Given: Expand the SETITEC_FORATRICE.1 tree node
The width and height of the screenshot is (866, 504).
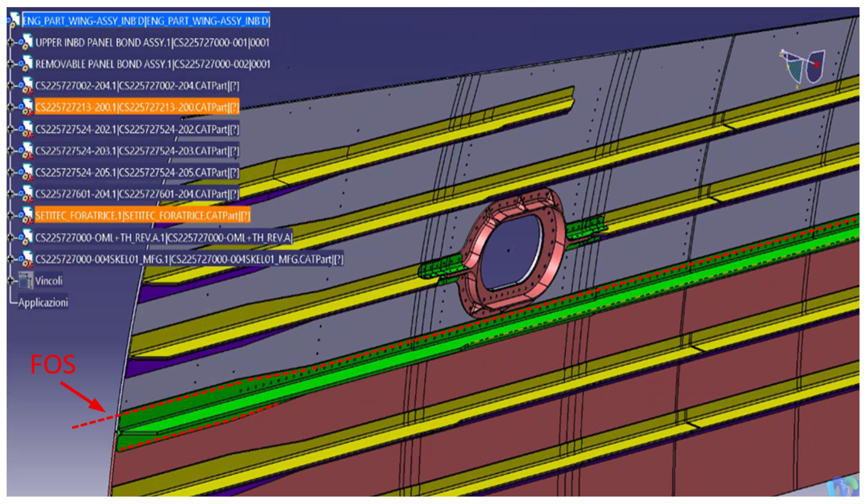Looking at the screenshot, I should pyautogui.click(x=11, y=216).
